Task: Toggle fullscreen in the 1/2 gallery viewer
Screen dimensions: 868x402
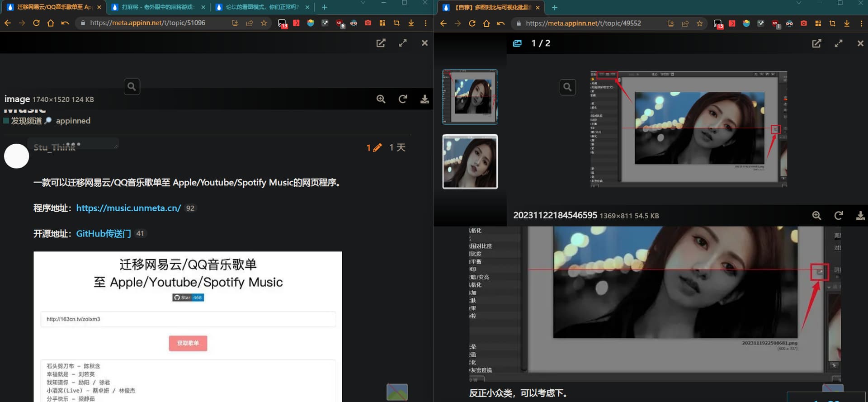Action: (838, 43)
